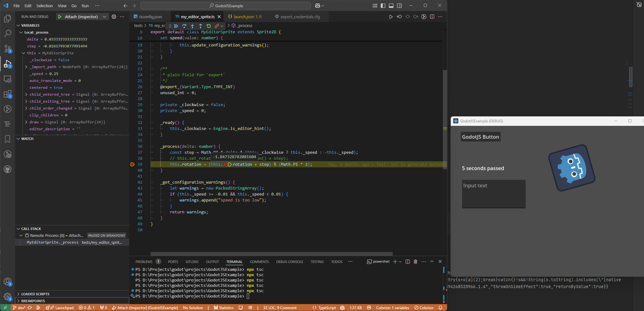644x311 pixels.
Task: Open the File menu
Action: (17, 6)
